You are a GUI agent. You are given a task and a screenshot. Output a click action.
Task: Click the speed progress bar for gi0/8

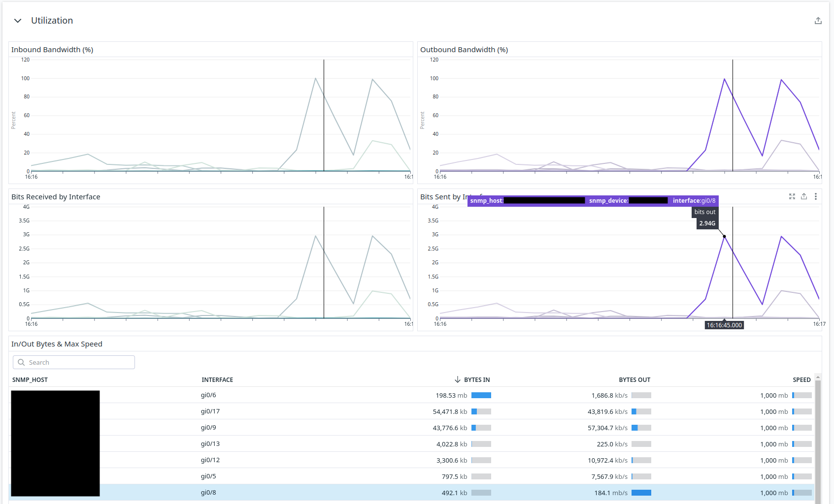pos(801,492)
